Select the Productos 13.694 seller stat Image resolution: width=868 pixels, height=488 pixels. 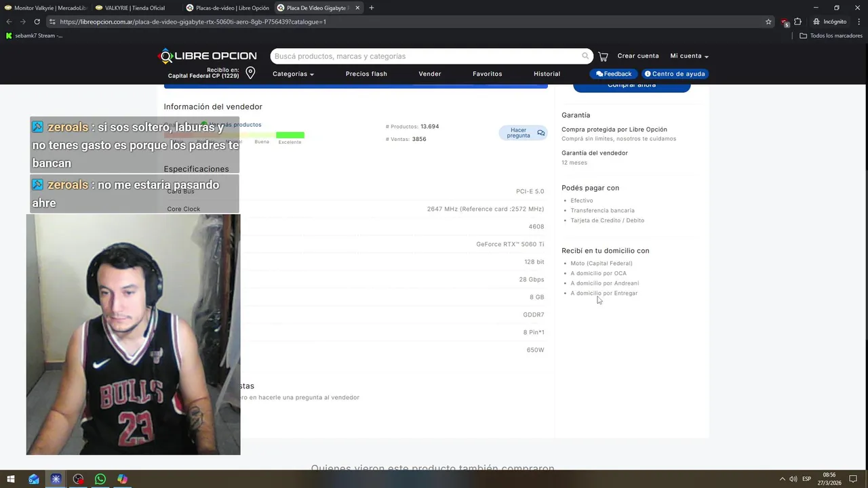coord(412,127)
